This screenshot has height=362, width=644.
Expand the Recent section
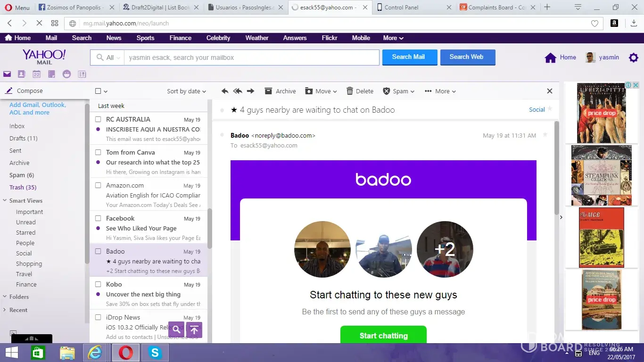(x=5, y=310)
